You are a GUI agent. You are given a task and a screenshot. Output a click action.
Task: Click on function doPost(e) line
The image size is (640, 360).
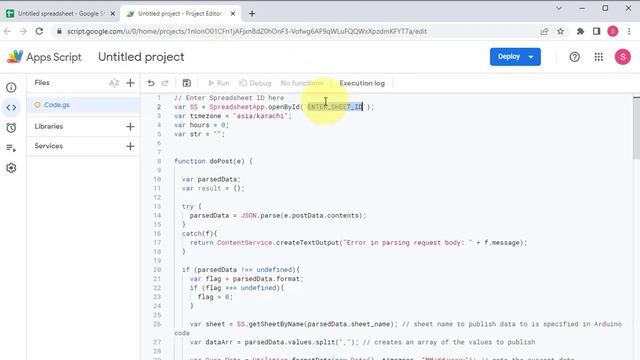(x=213, y=161)
